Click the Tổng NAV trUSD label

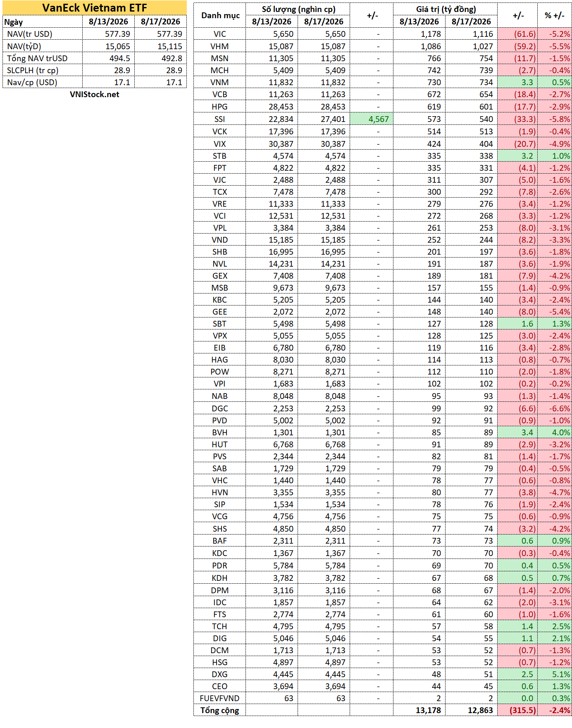[x=37, y=58]
